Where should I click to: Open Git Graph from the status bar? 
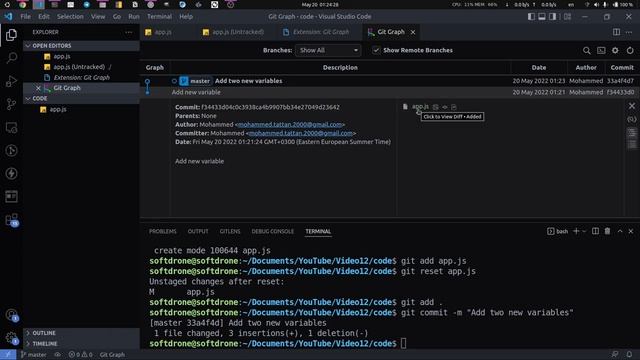(112, 355)
